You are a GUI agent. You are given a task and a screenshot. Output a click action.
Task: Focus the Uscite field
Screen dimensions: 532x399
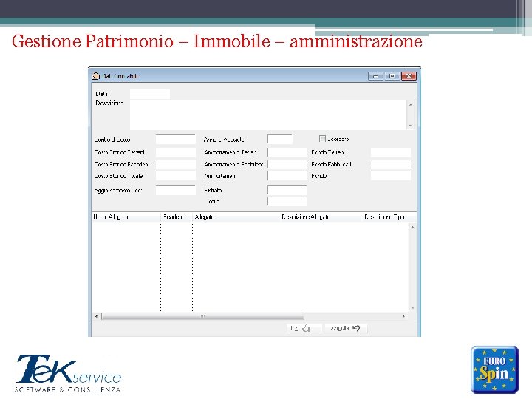[287, 201]
